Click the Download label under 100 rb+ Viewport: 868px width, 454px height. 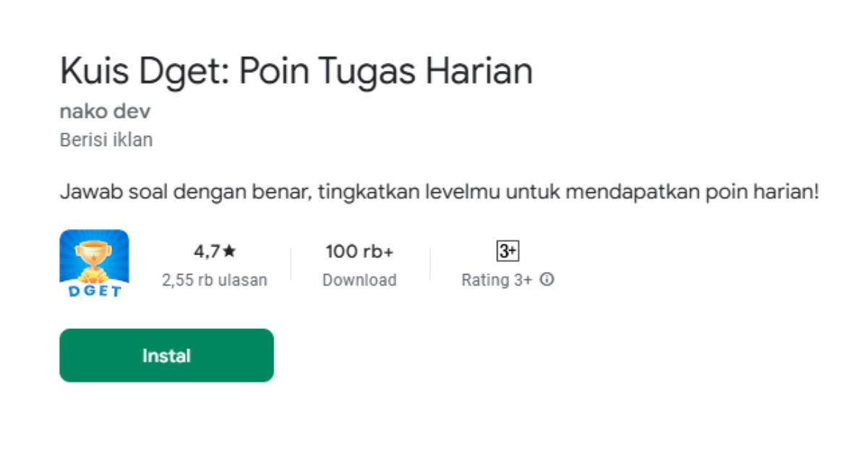pyautogui.click(x=359, y=280)
